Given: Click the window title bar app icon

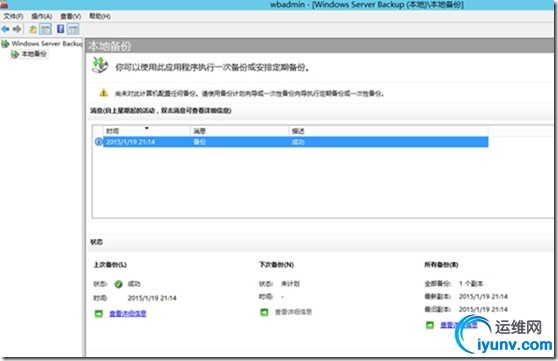Looking at the screenshot, I should point(4,4).
